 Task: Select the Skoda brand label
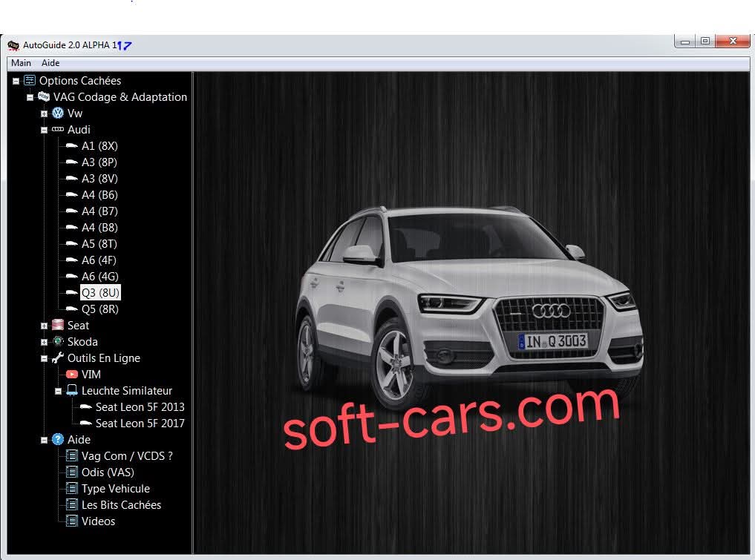coord(82,342)
